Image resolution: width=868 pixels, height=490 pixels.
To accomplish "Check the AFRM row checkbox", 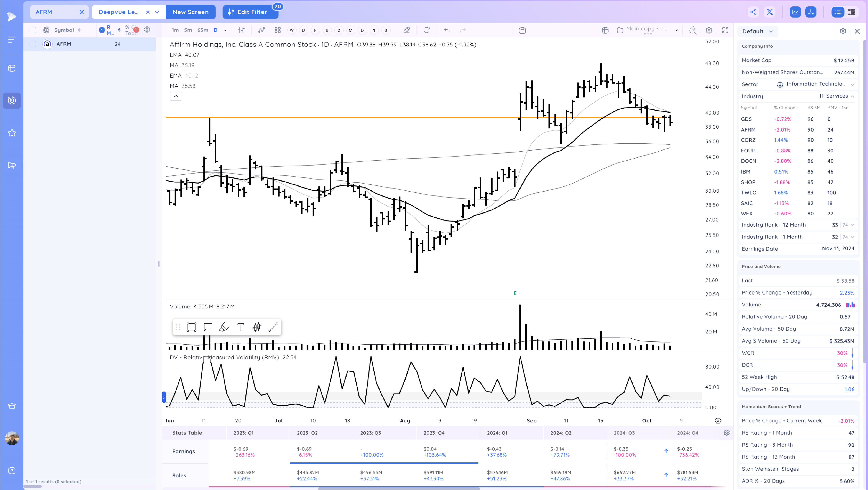I will [x=33, y=44].
